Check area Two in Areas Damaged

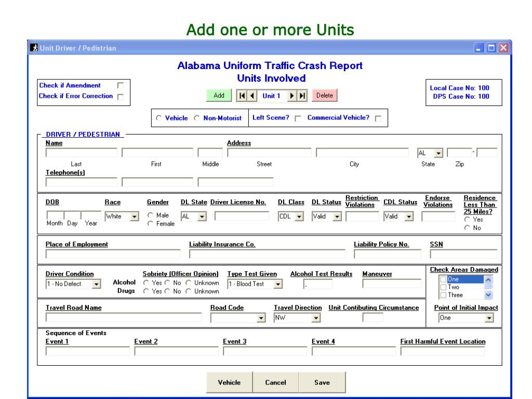[443, 287]
